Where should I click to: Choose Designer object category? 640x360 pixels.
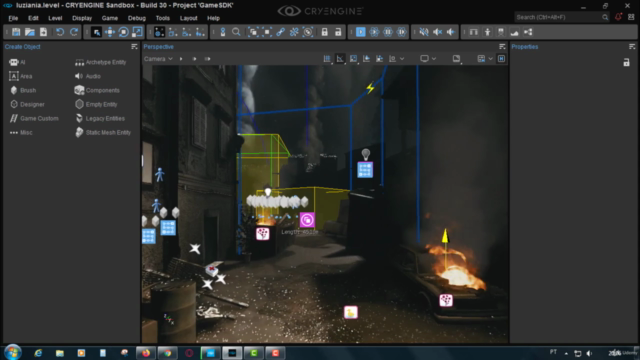tap(27, 104)
